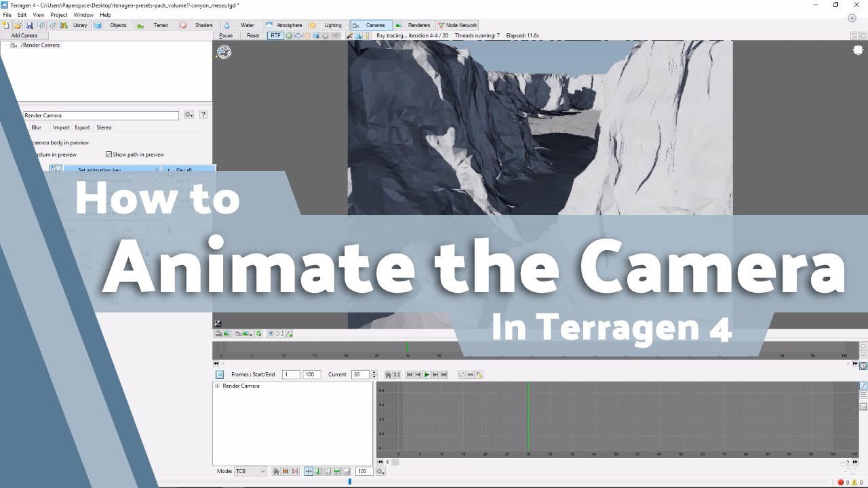Switch to the Lighting layout

click(x=328, y=25)
